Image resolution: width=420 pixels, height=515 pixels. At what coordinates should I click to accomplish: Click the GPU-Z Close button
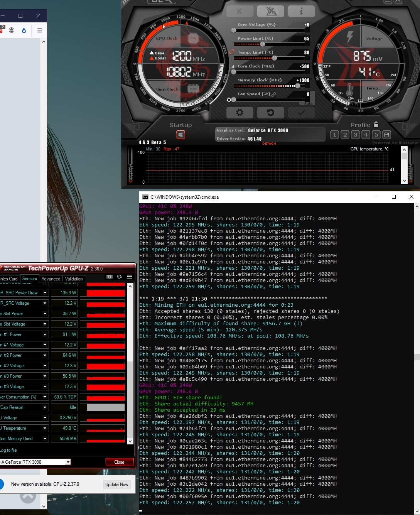(119, 462)
